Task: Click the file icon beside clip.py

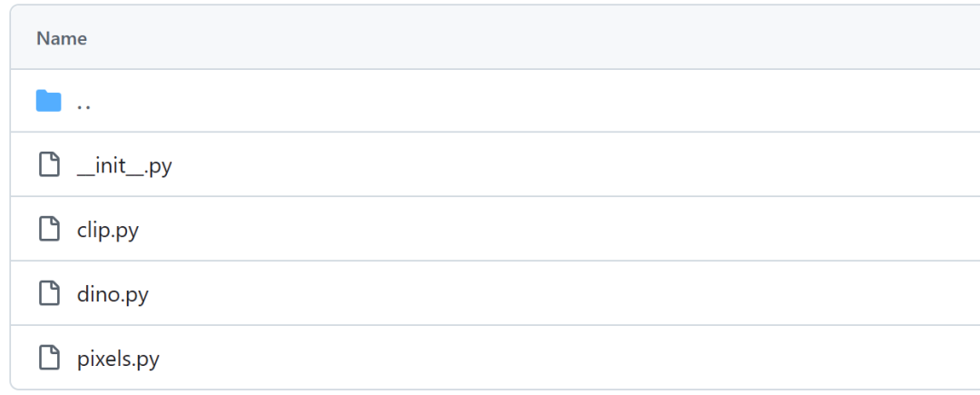Action: 49,229
